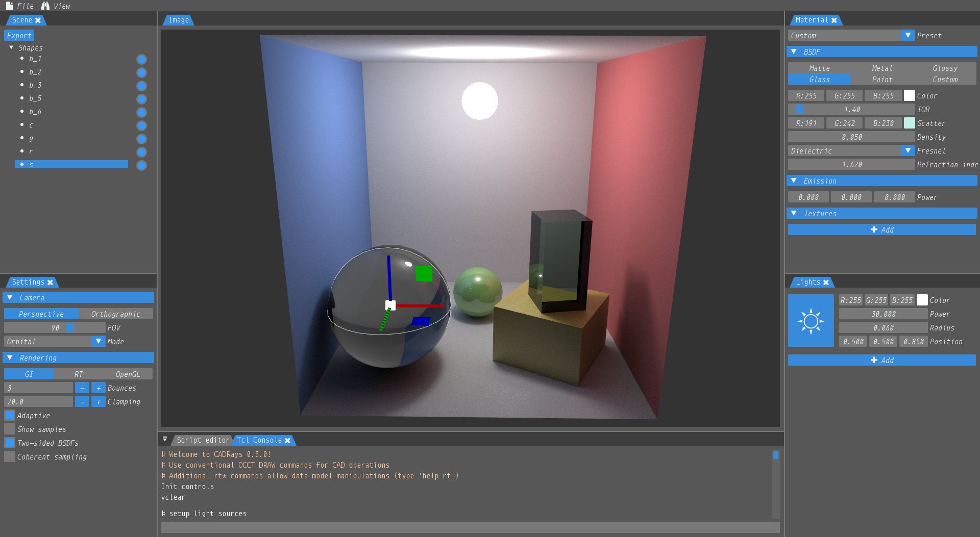
Task: Click the sun light source icon
Action: click(811, 321)
